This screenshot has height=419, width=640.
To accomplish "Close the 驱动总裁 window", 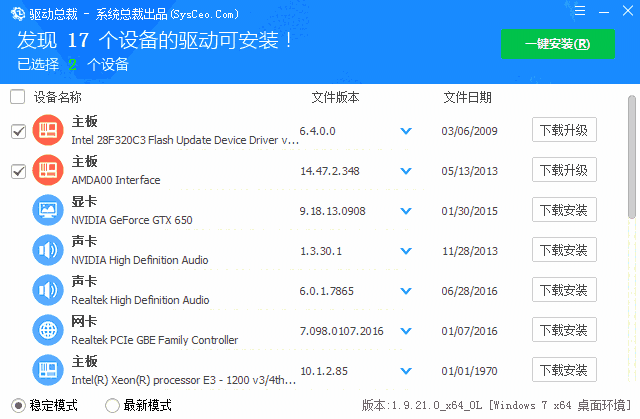I will click(628, 11).
